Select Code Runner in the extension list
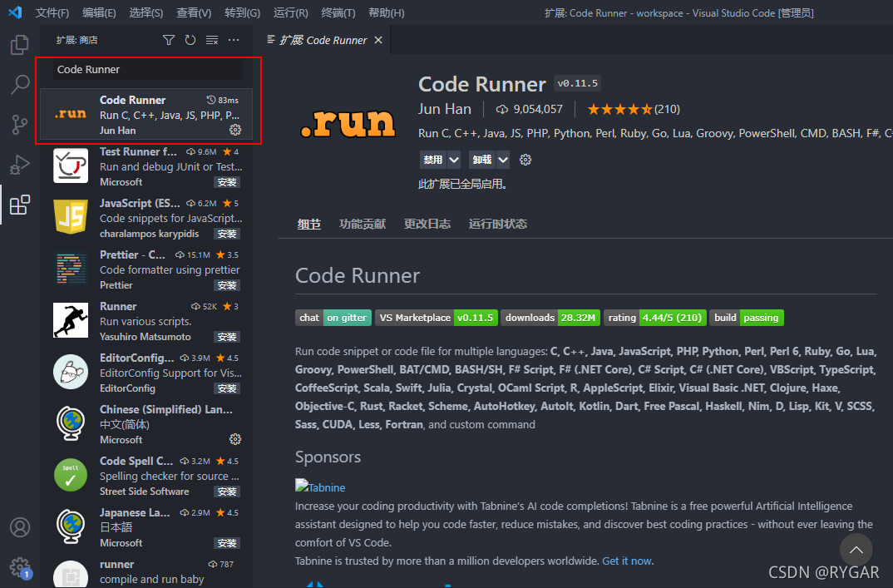Image resolution: width=893 pixels, height=588 pixels. [147, 115]
